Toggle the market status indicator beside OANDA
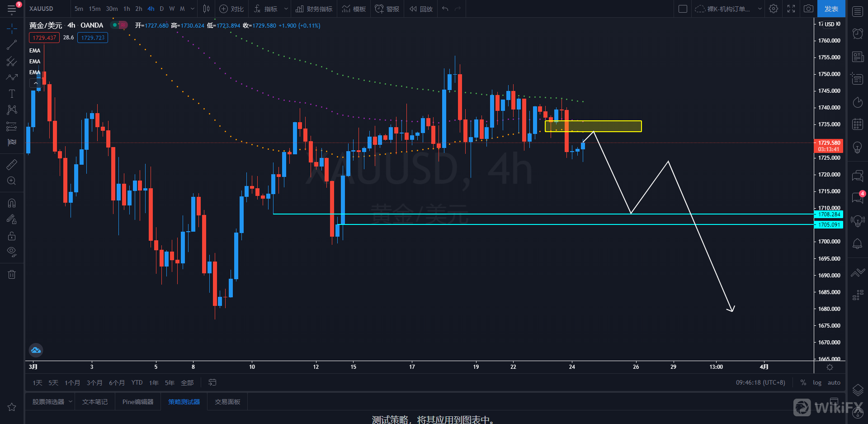The height and width of the screenshot is (424, 868). (119, 25)
